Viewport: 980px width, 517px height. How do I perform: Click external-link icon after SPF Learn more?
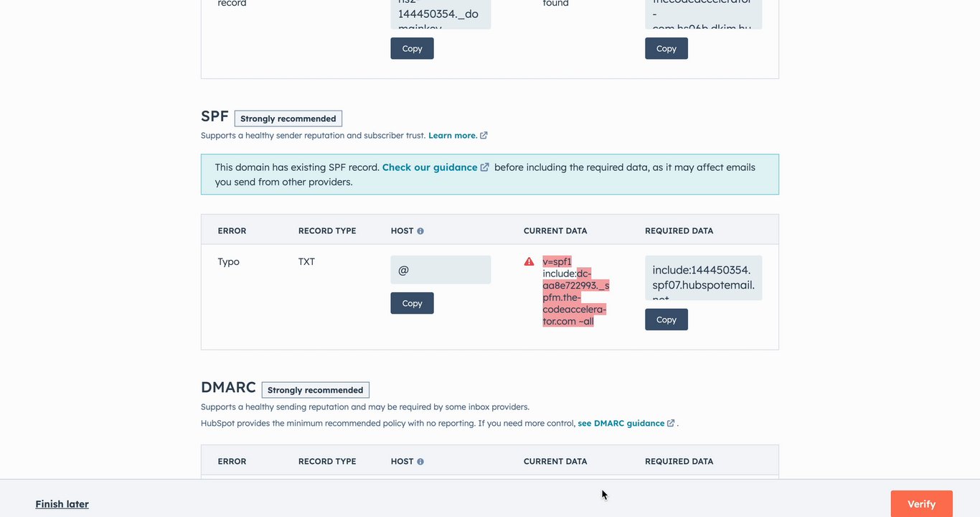(x=484, y=136)
